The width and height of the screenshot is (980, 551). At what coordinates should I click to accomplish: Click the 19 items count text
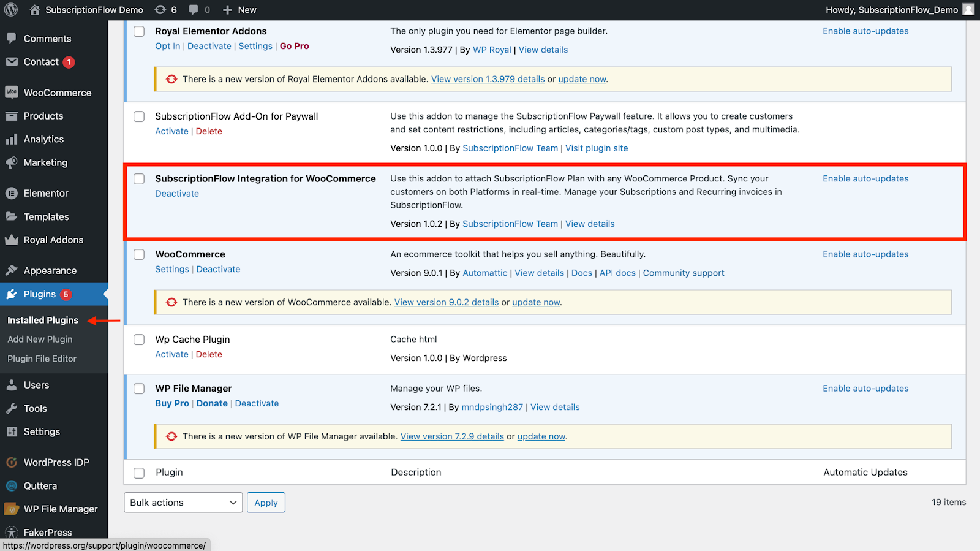click(x=949, y=502)
